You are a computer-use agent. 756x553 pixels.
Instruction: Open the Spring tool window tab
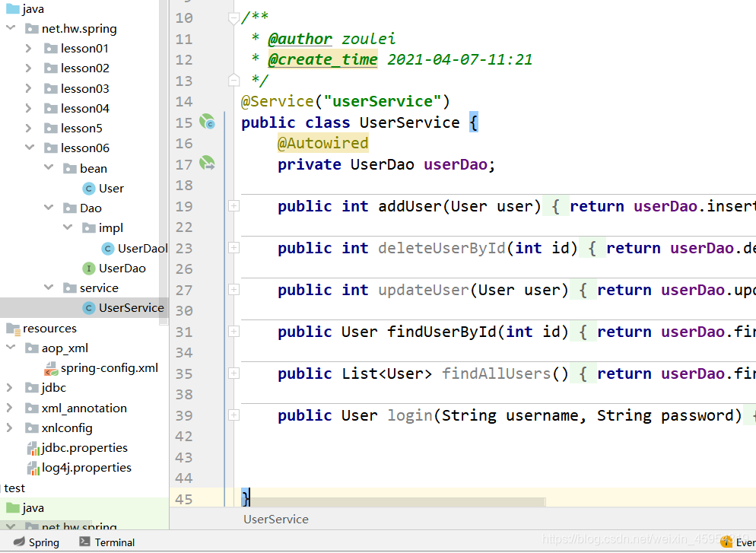[37, 542]
